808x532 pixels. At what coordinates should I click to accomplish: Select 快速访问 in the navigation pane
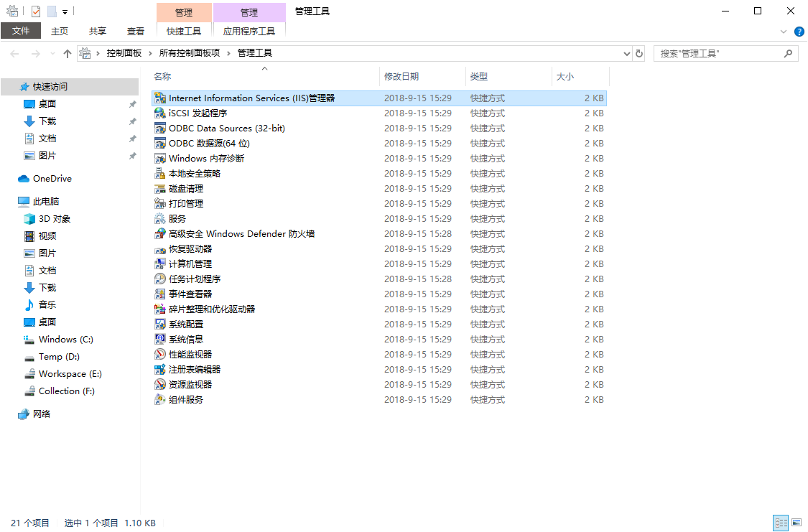(70, 87)
